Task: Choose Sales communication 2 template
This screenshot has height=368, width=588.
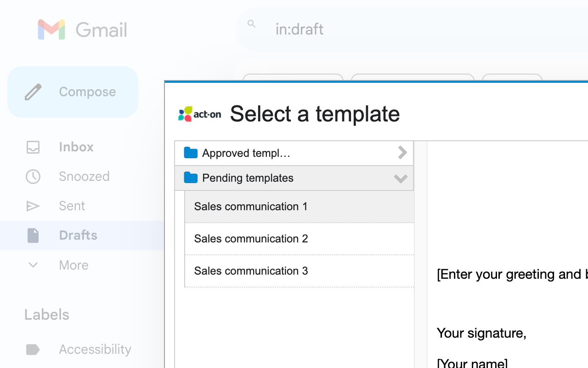Action: pyautogui.click(x=251, y=239)
